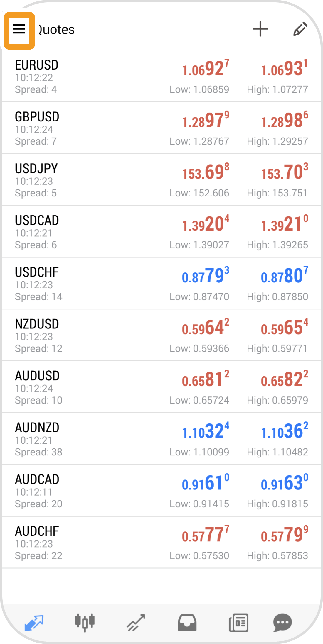Open the History inbox tray icon
The image size is (323, 644).
[187, 622]
